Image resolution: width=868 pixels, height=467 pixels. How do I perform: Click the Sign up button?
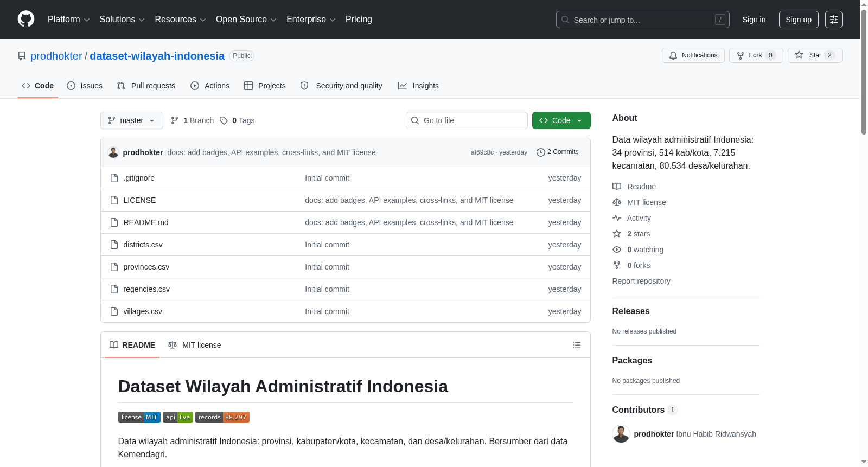[799, 20]
